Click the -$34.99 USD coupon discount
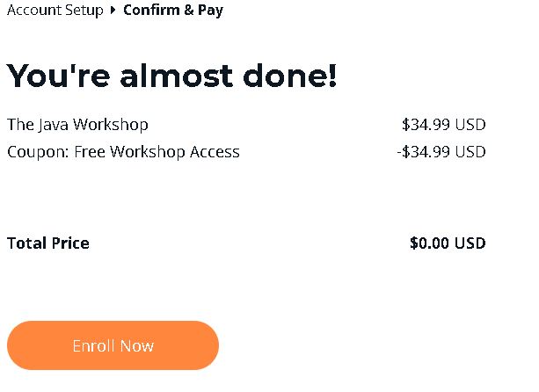The image size is (539, 392). (441, 151)
